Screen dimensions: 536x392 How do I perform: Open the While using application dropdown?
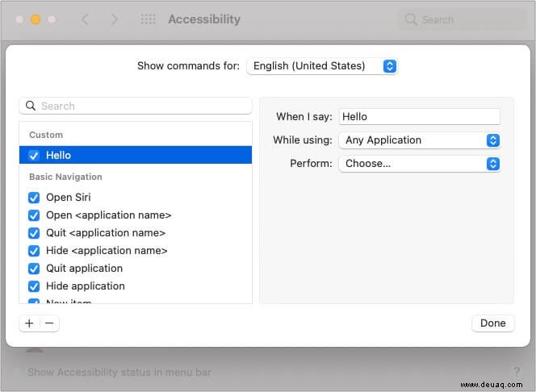tap(420, 140)
